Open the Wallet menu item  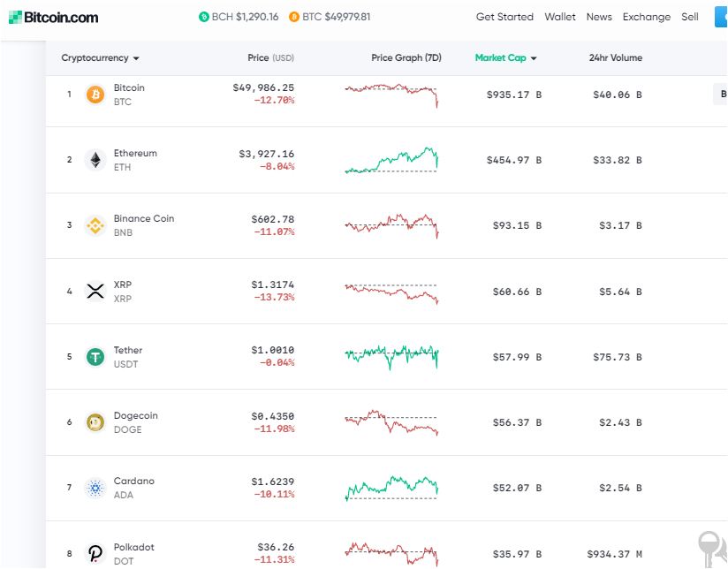(x=560, y=17)
